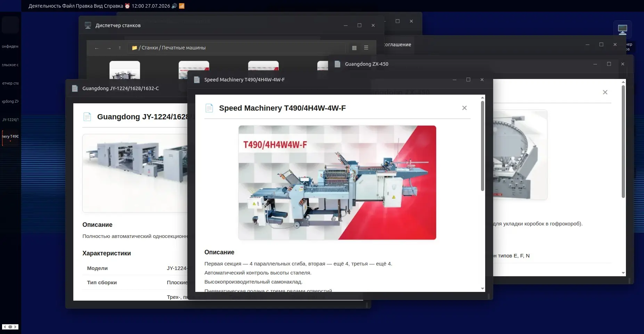The height and width of the screenshot is (334, 644).
Task: Click the Диспетчер станков window title icon
Action: [88, 25]
